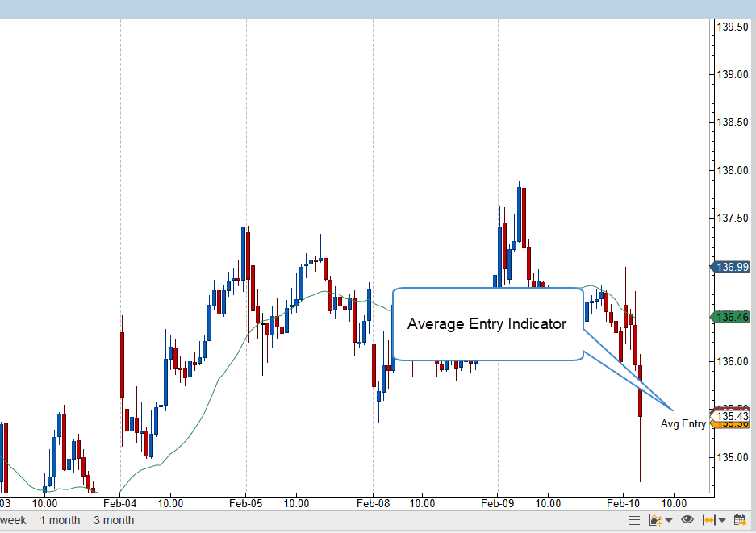
Task: Click the Feb-08 date on time axis
Action: (x=372, y=502)
